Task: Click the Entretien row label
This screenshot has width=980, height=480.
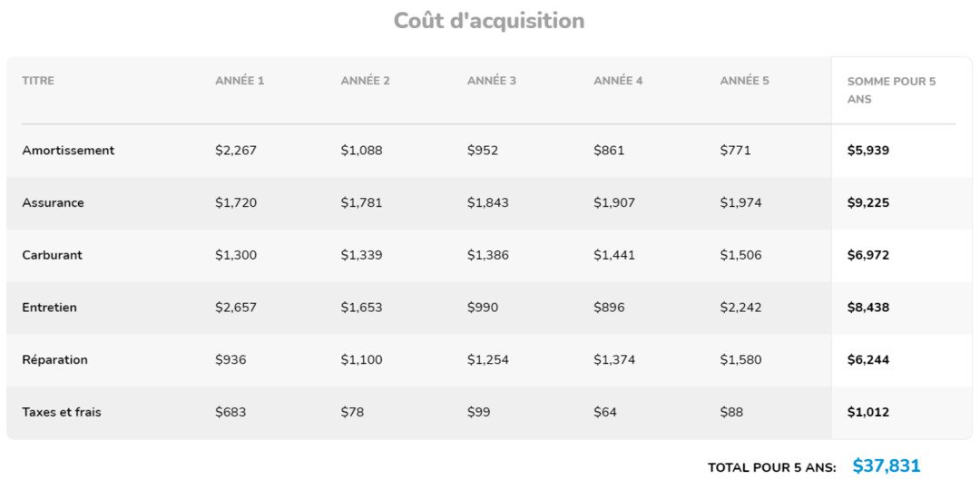Action: click(x=49, y=308)
